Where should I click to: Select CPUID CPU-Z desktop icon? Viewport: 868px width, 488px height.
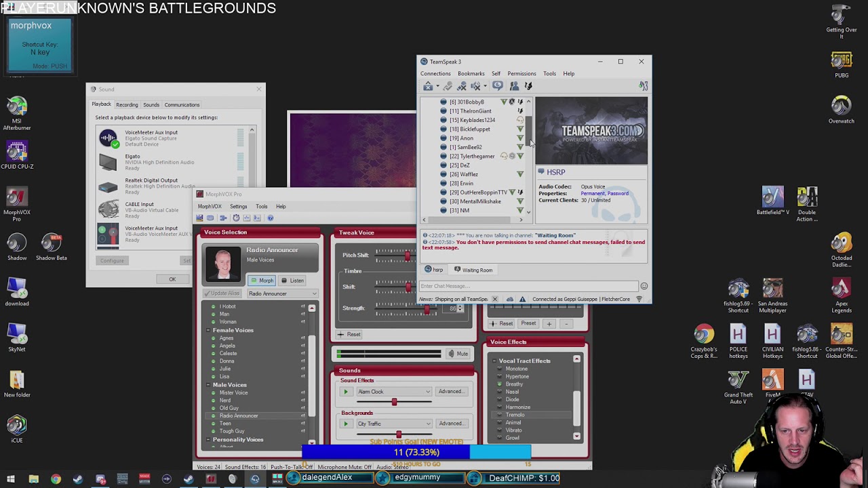pyautogui.click(x=17, y=155)
